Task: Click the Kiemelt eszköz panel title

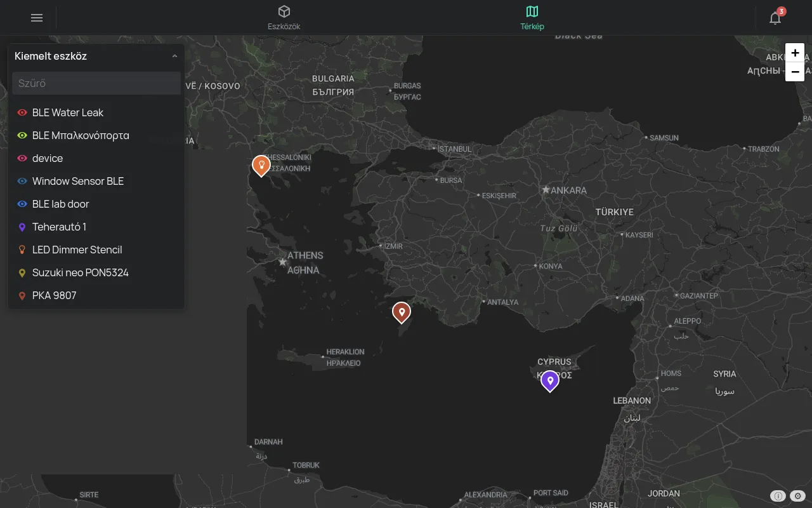Action: click(51, 56)
